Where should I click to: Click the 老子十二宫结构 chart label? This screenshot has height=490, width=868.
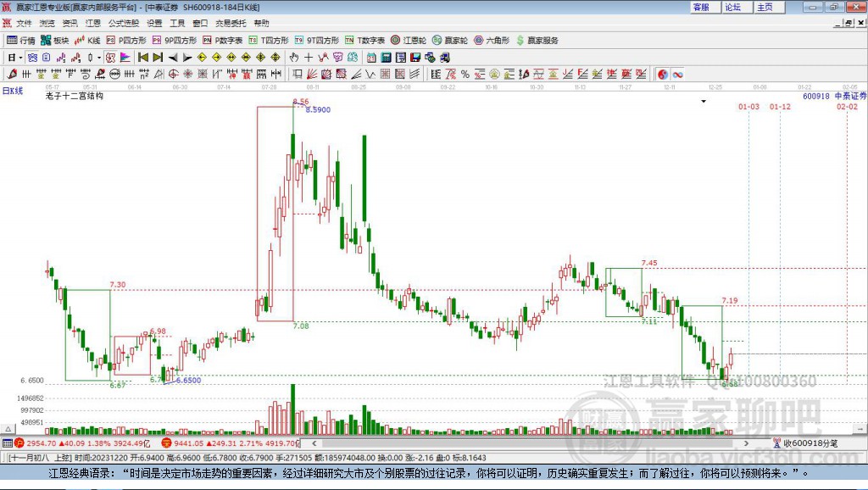(75, 96)
